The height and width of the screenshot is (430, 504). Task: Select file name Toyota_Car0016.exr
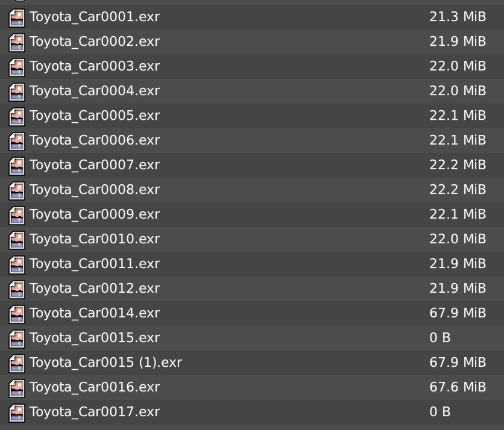click(x=95, y=388)
